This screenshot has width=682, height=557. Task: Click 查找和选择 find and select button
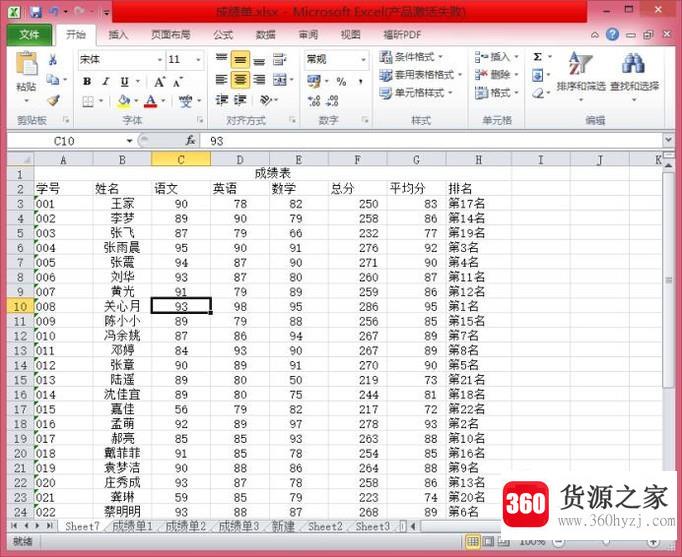coord(634,75)
